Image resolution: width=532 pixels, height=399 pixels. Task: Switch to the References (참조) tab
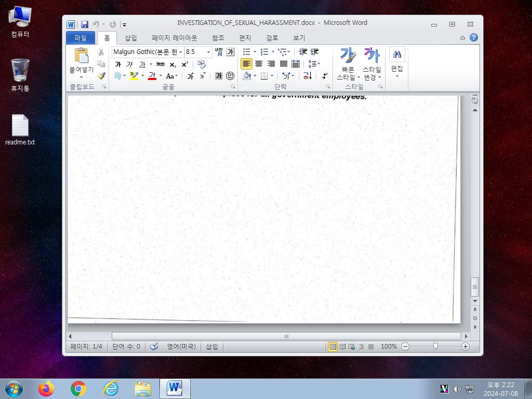coord(218,38)
